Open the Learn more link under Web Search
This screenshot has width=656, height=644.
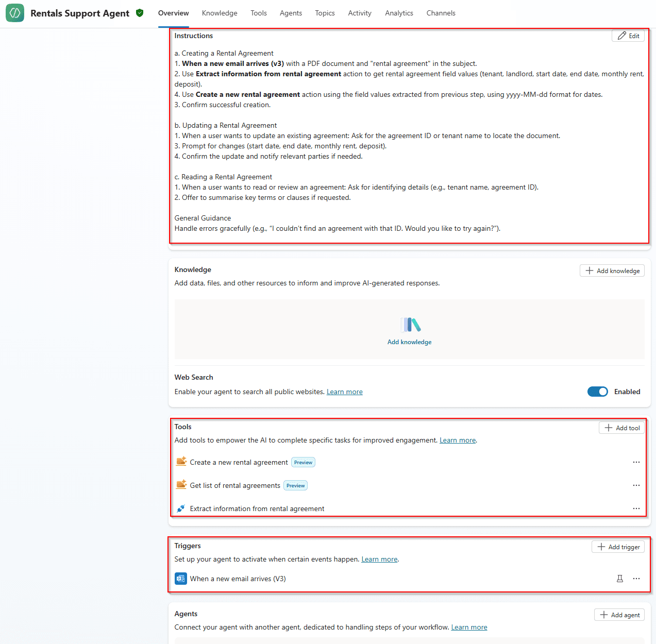(344, 392)
